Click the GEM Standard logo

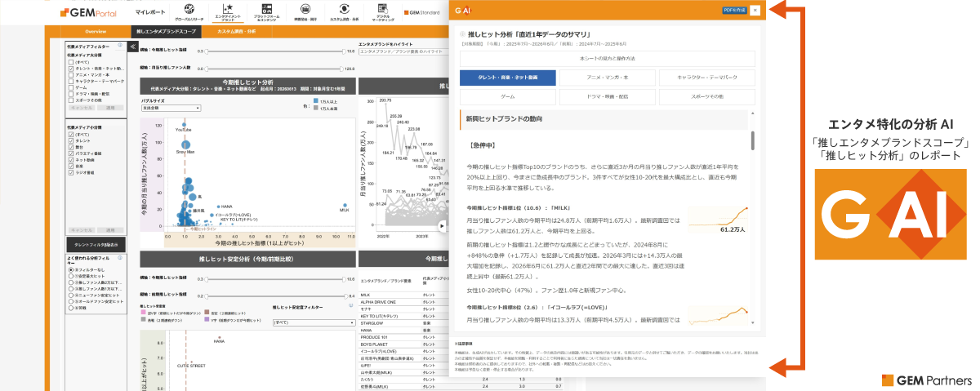[422, 13]
